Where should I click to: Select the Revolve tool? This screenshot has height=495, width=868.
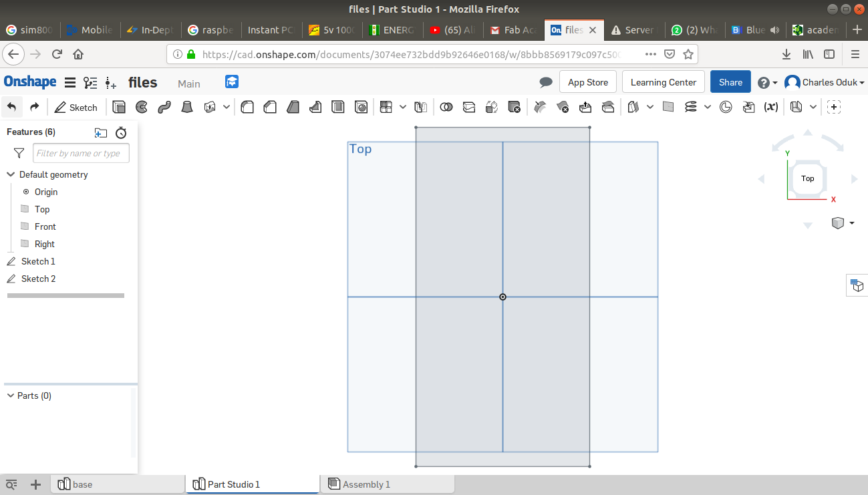point(142,107)
